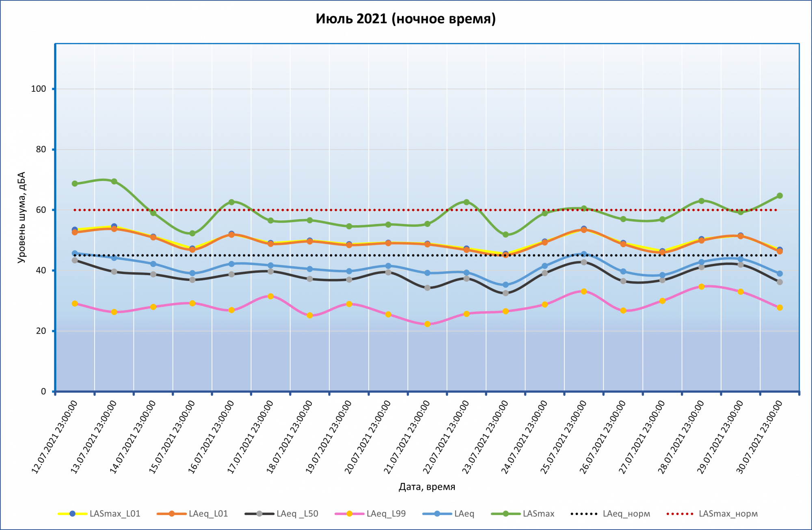Select the date label 27.07.2021 23:00:00
This screenshot has width=812, height=530.
click(641, 437)
